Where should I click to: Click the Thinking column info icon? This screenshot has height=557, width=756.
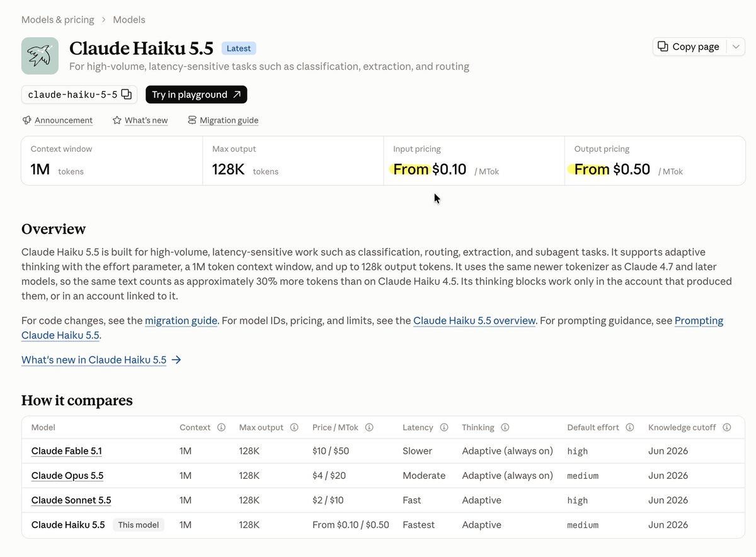(505, 427)
